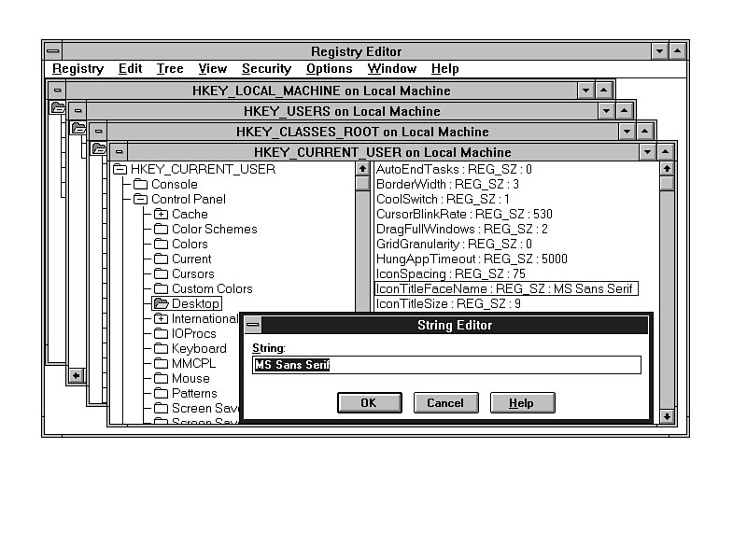Open the Options menu
The width and height of the screenshot is (747, 560).
[x=329, y=68]
